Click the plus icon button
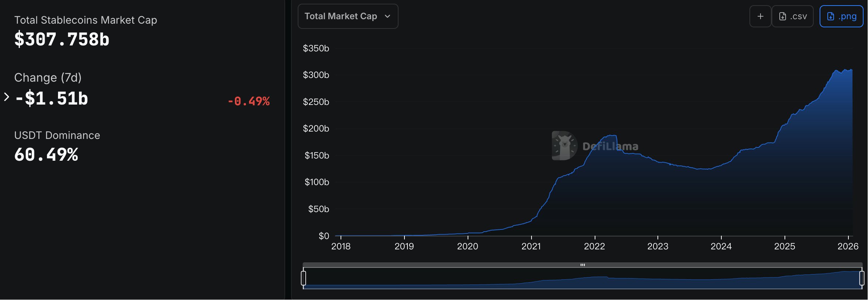This screenshot has height=300, width=868. (x=760, y=16)
